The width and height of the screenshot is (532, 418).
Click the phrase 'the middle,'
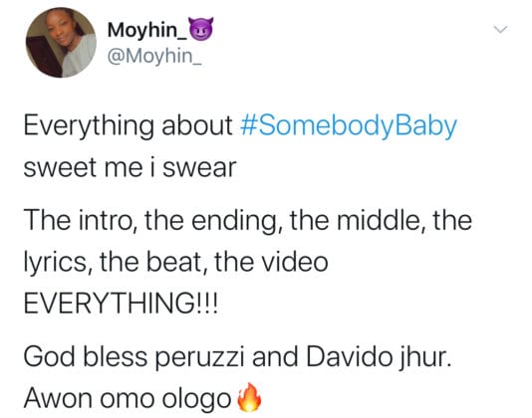tap(358, 221)
